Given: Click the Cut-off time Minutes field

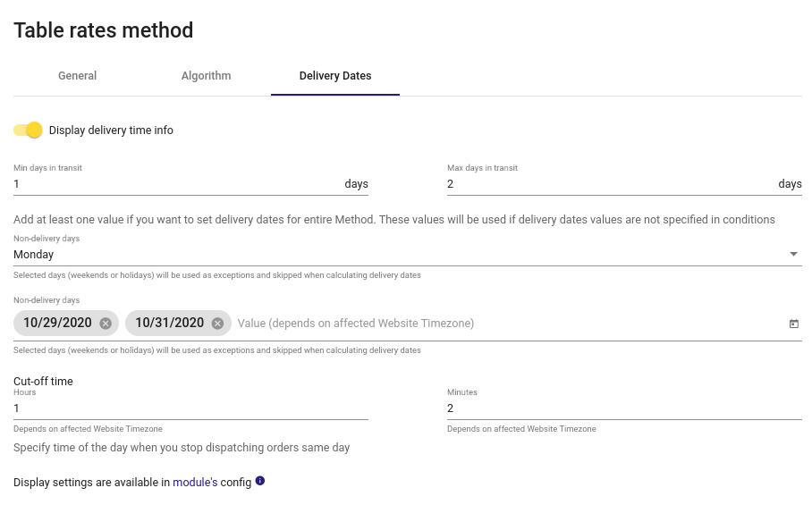Looking at the screenshot, I should pyautogui.click(x=624, y=408).
